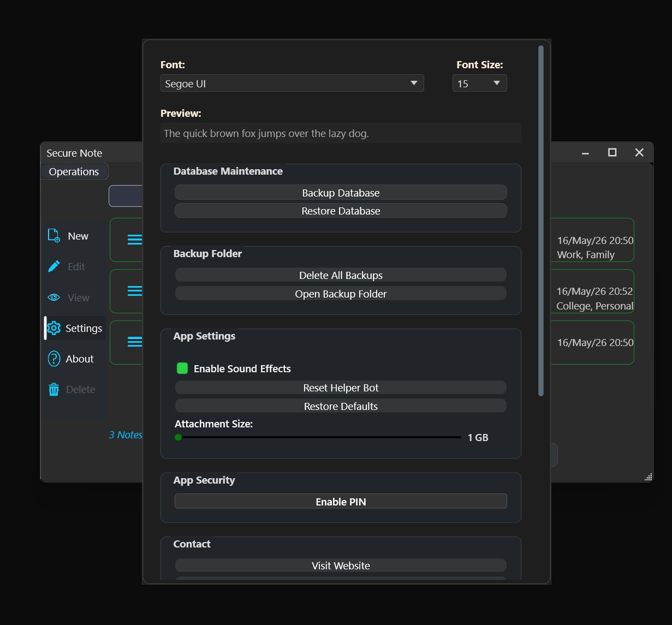Open the Font dropdown showing Segoe UI
This screenshot has height=625, width=672.
click(x=292, y=84)
